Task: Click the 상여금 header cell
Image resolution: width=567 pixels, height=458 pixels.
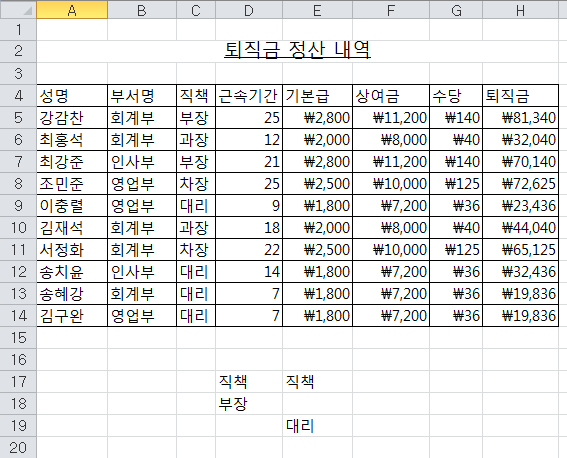Action: coord(391,96)
